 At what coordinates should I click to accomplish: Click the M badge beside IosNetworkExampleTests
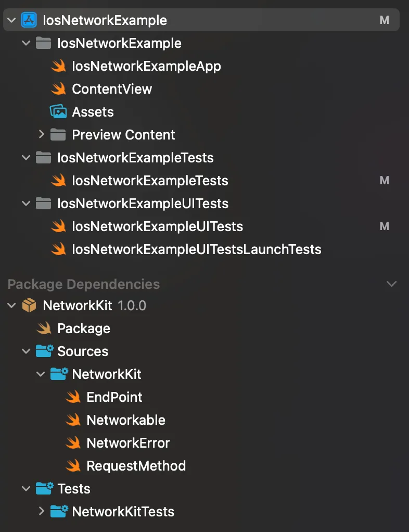(x=385, y=180)
